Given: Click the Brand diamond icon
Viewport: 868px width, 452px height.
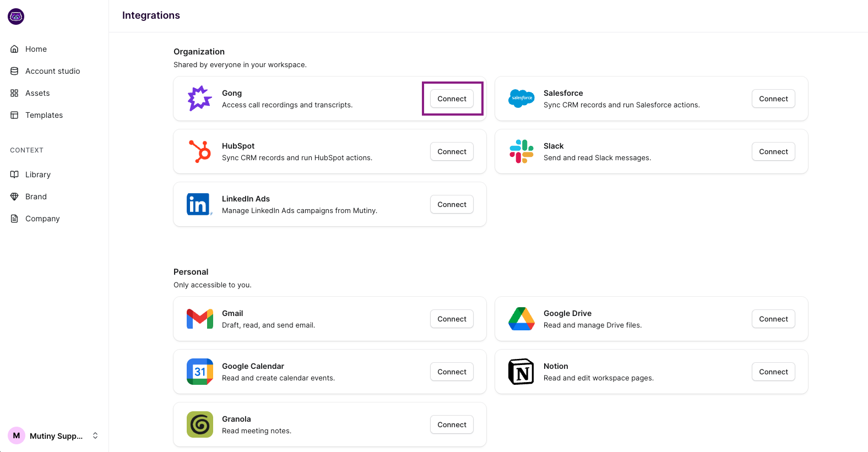Looking at the screenshot, I should coord(14,197).
